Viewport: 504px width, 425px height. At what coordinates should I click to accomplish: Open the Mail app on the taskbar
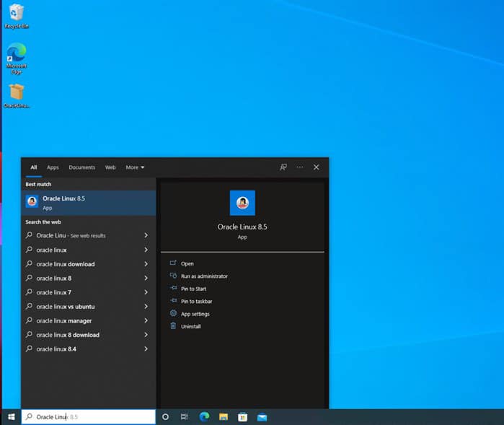[x=262, y=417]
